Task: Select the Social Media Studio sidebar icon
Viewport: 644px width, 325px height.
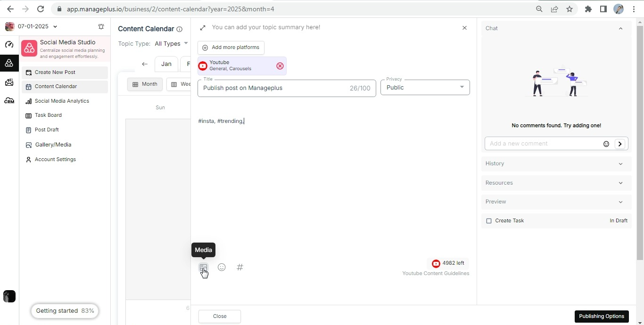Action: [x=9, y=63]
